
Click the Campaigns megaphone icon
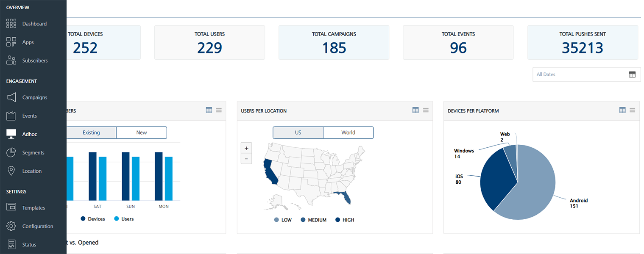(11, 97)
